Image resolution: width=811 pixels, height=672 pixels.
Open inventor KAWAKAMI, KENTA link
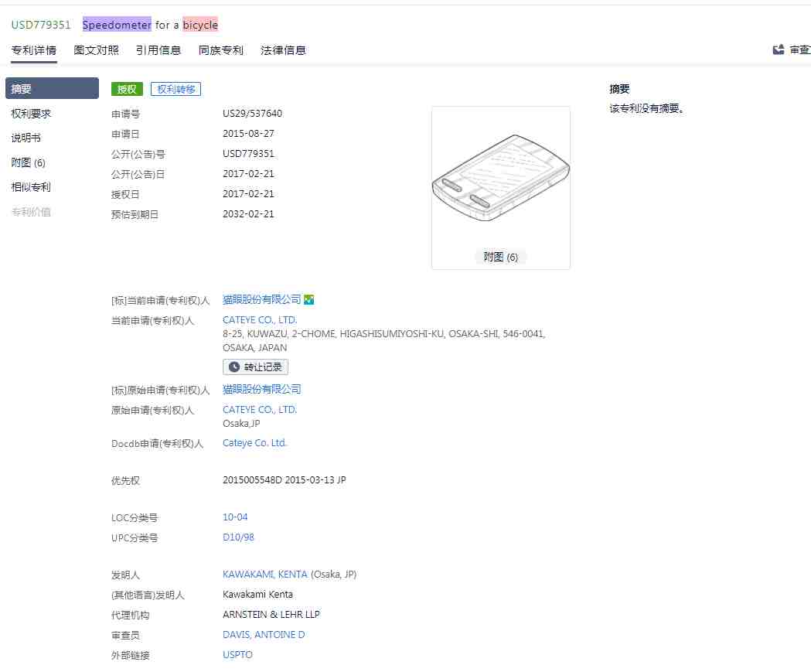point(265,575)
